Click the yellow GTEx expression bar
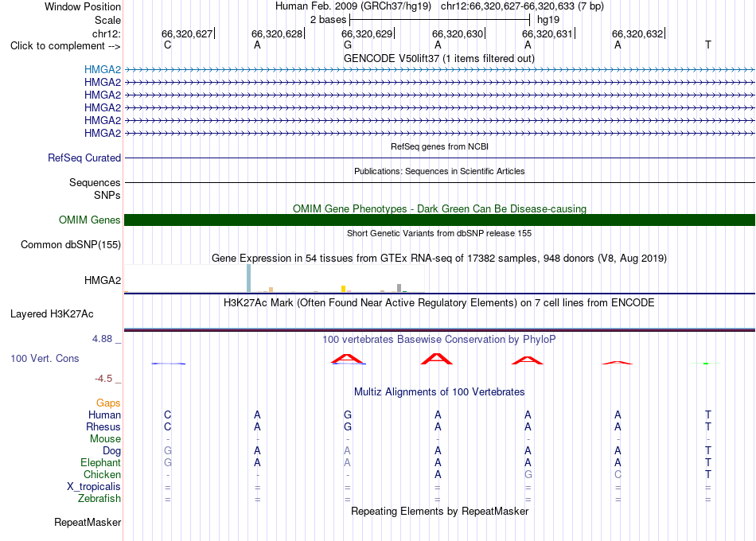The image size is (756, 541). (343, 289)
